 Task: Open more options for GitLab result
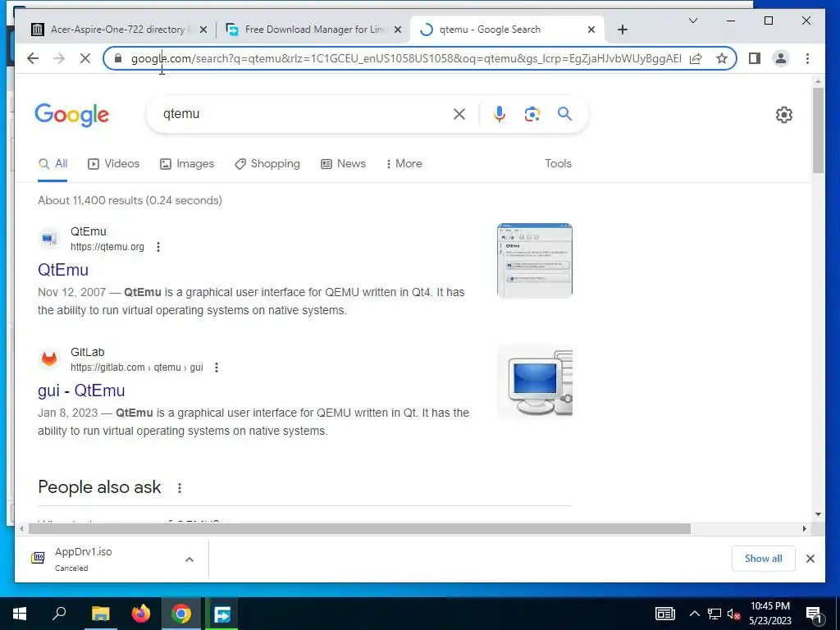(x=217, y=367)
